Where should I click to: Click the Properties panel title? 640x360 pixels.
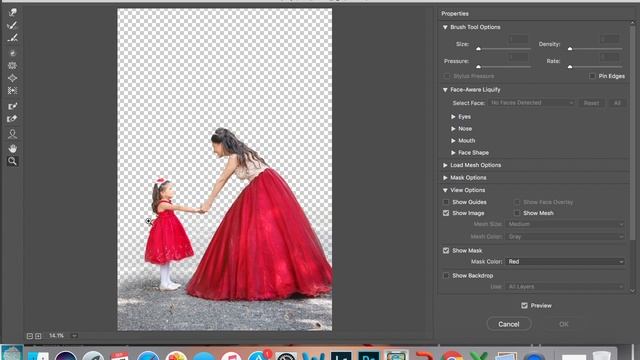(455, 14)
